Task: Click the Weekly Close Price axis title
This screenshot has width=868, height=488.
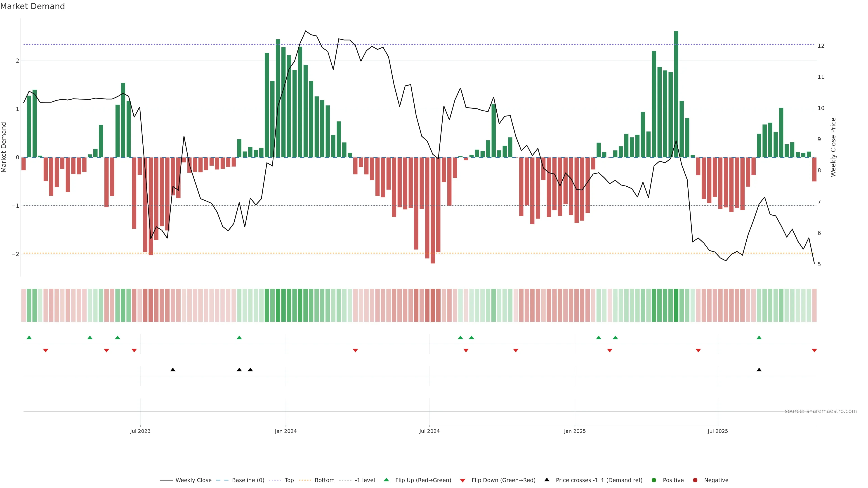Action: point(833,147)
